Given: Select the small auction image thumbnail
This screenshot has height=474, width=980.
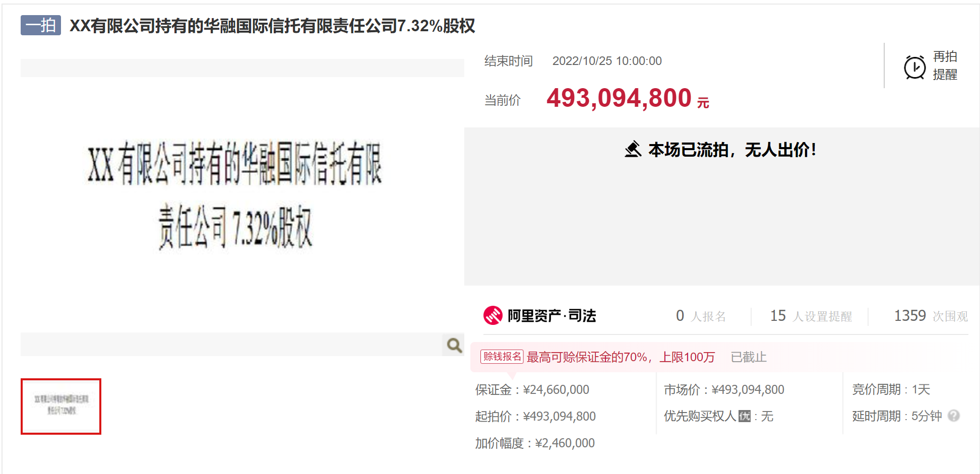Looking at the screenshot, I should [x=61, y=406].
